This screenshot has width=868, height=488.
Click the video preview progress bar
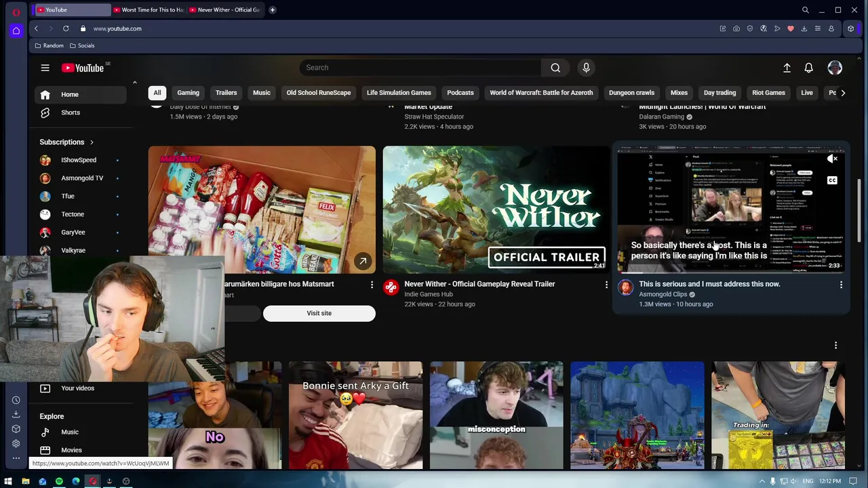tap(731, 272)
